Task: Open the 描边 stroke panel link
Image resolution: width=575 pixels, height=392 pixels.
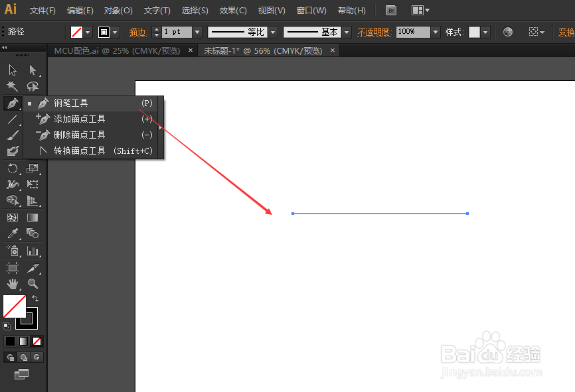Action: coord(138,33)
